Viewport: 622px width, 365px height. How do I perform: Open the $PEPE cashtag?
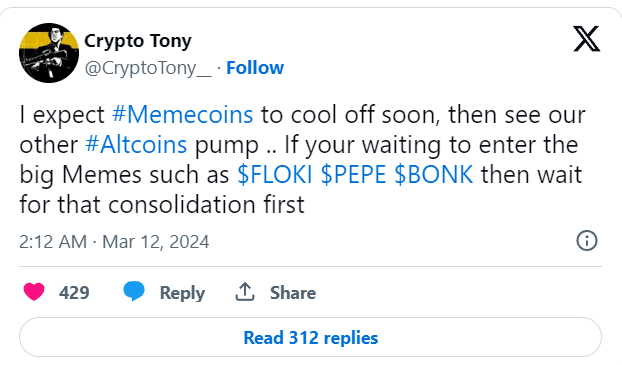coord(353,175)
